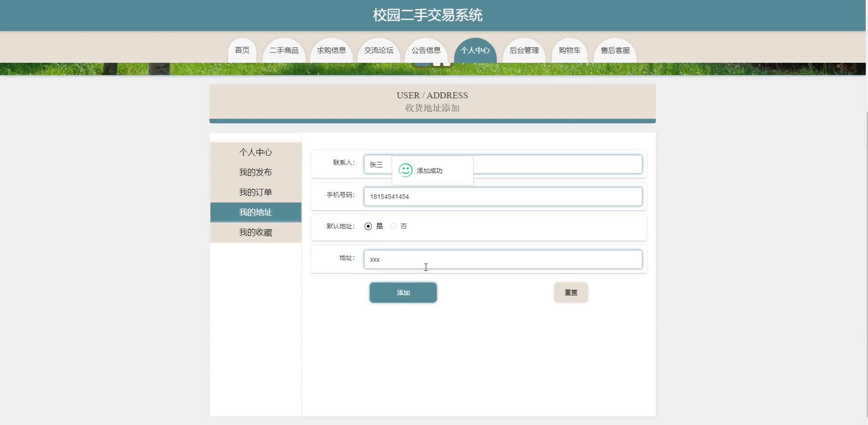
Task: Open the 求购信息 tab
Action: tap(332, 50)
